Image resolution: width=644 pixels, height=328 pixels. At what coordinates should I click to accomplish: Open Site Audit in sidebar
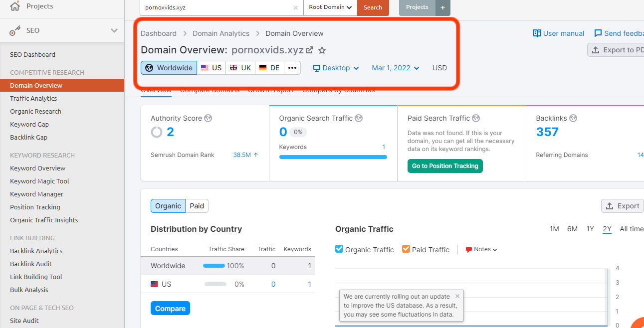coord(24,321)
